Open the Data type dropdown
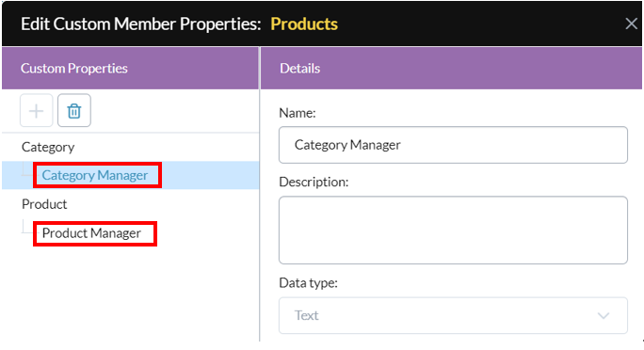Screen dimensions: 644x350 tap(453, 315)
